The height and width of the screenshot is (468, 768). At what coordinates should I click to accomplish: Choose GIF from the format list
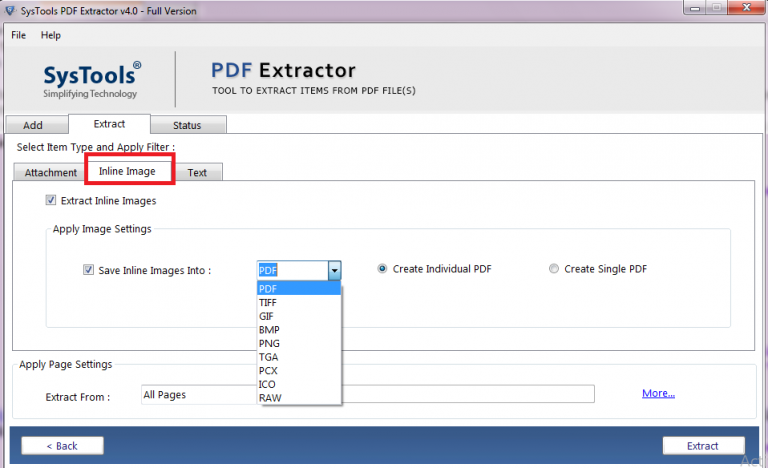pyautogui.click(x=298, y=316)
